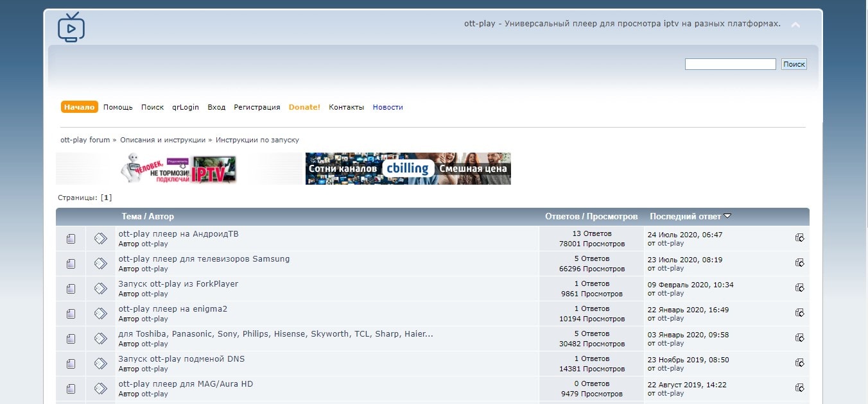This screenshot has width=868, height=404.
Task: Click topic status icon in АндроидТВ row
Action: point(71,239)
